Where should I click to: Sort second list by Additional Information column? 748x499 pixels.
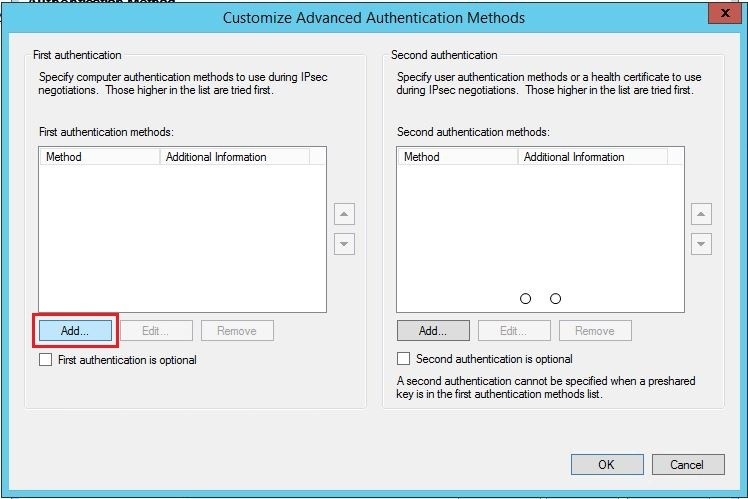[x=592, y=156]
